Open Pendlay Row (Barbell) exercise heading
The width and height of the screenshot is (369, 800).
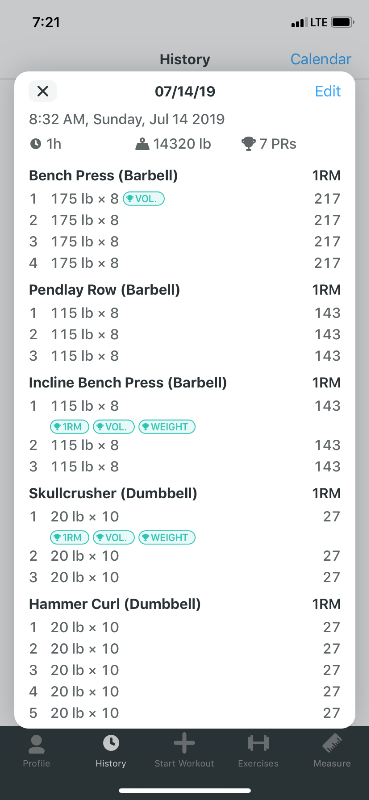[x=104, y=290]
